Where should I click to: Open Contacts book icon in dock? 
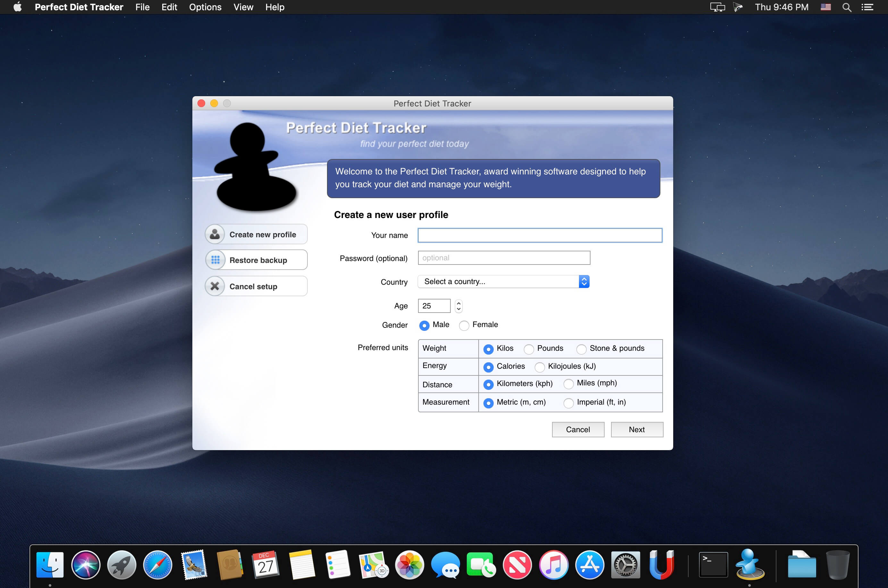click(x=230, y=565)
